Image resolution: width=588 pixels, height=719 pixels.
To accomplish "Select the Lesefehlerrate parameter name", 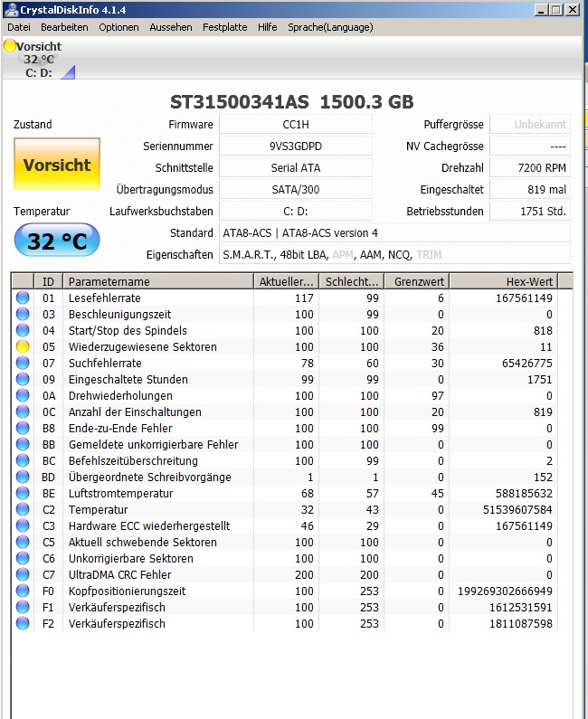I will (105, 298).
